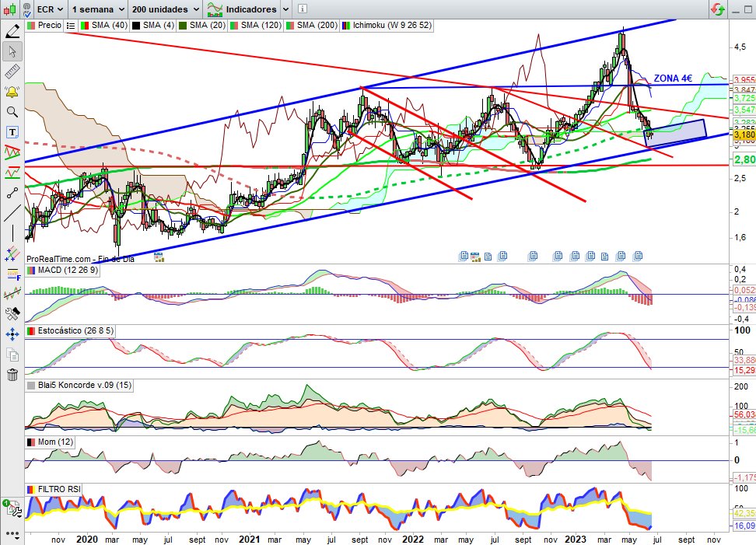The image size is (756, 545).
Task: Click the 4,5 price axis label
Action: 740,47
